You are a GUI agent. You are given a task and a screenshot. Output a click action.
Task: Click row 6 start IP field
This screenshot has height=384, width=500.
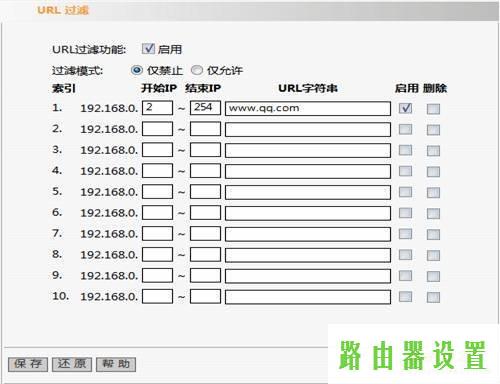[x=157, y=213]
